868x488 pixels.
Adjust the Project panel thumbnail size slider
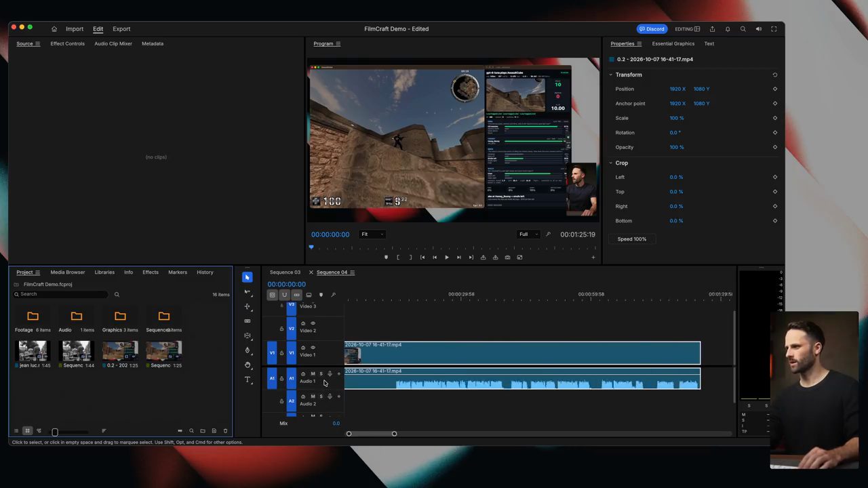point(55,432)
